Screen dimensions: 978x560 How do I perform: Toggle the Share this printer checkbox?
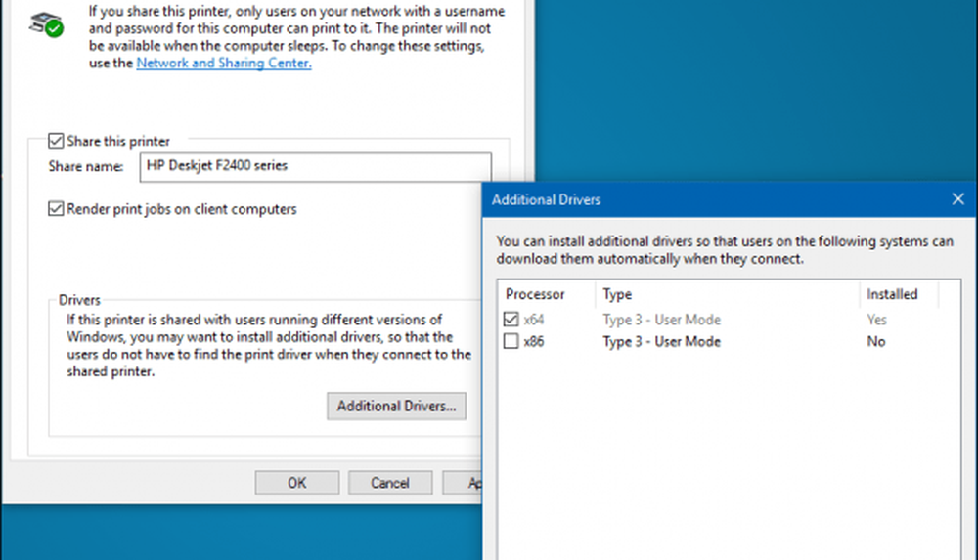click(x=56, y=141)
